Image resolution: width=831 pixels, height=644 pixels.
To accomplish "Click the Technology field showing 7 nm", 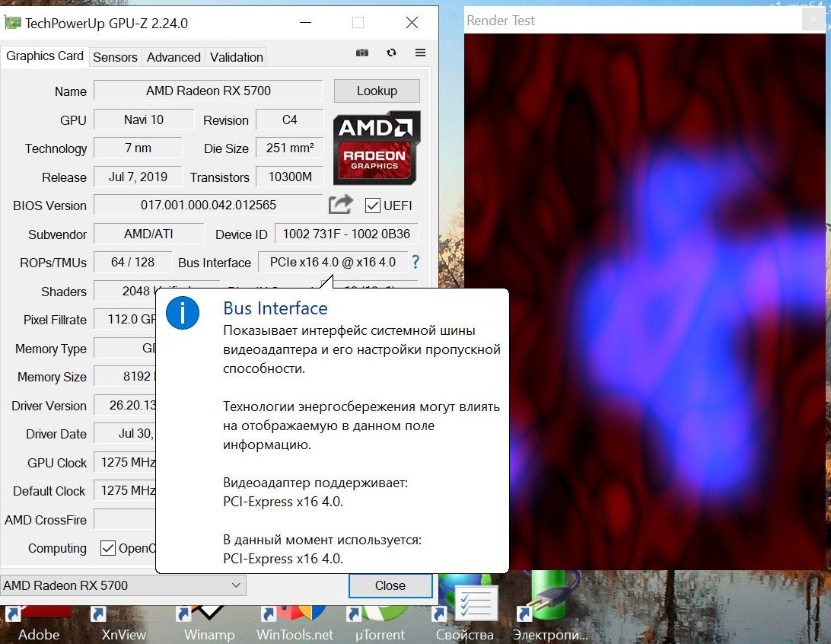I will click(x=138, y=148).
